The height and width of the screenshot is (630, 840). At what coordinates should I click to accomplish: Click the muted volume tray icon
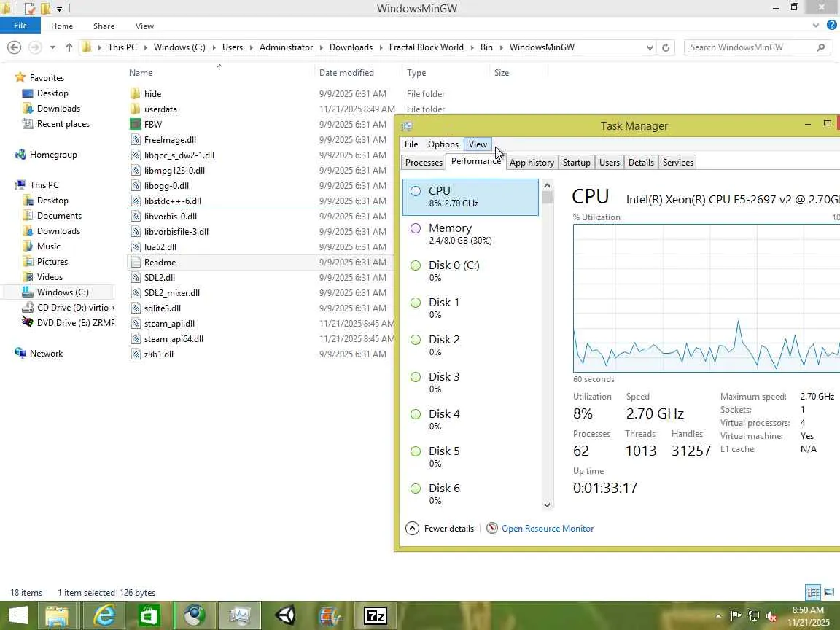(771, 616)
